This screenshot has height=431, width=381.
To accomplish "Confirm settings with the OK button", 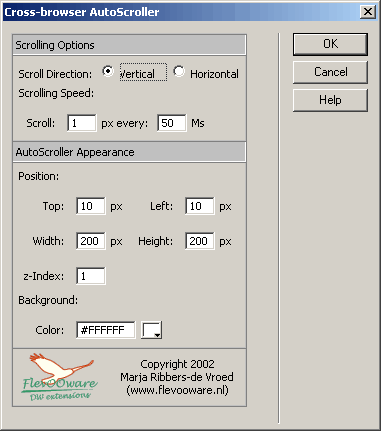I will [x=330, y=44].
